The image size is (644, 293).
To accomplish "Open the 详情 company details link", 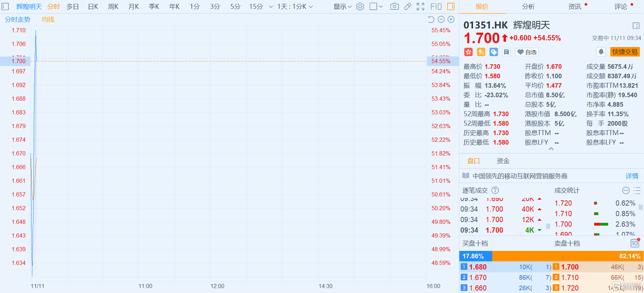I will (x=632, y=176).
